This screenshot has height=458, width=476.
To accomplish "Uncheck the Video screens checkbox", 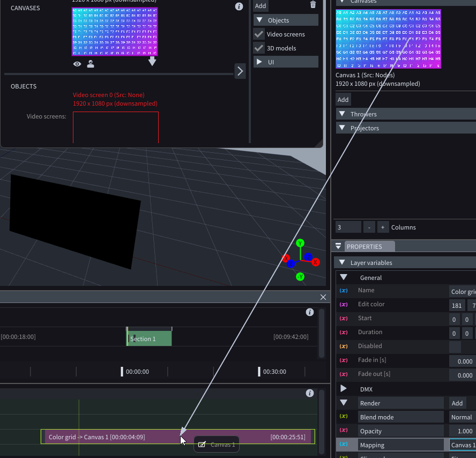I will pyautogui.click(x=259, y=34).
